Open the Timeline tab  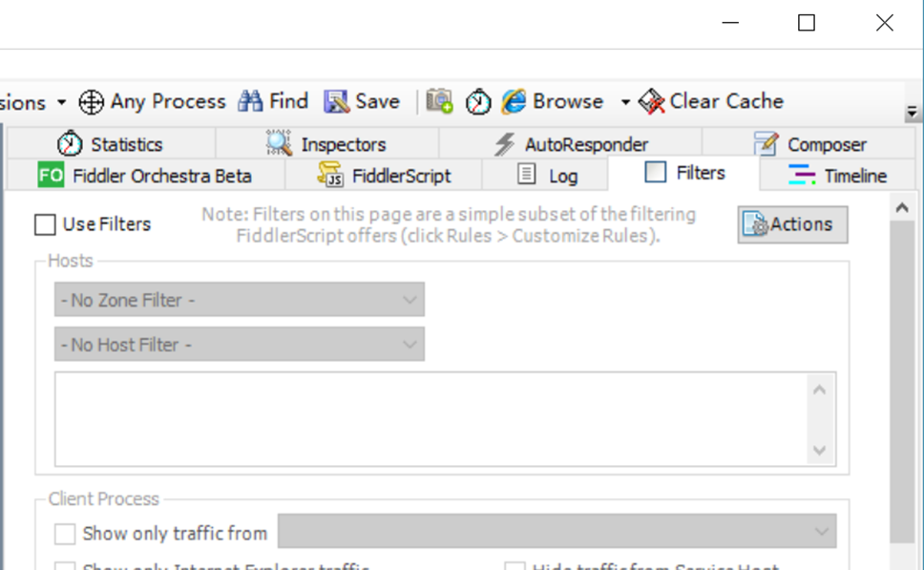click(837, 175)
